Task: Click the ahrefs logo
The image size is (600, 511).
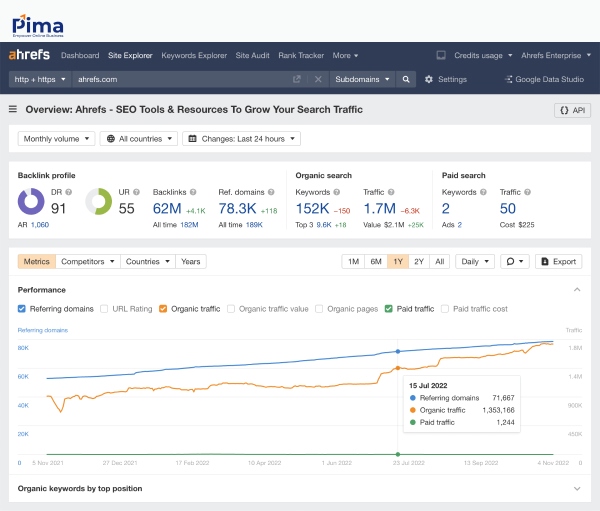Action: pyautogui.click(x=29, y=55)
